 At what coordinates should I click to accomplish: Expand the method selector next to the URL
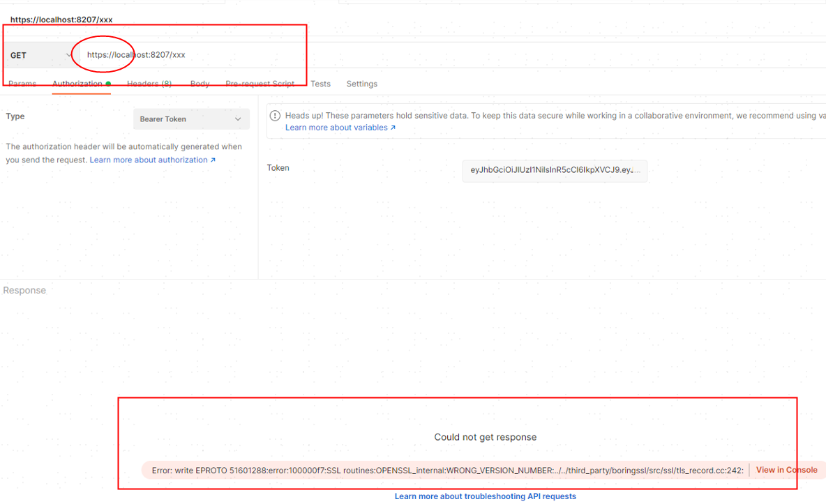pyautogui.click(x=38, y=54)
